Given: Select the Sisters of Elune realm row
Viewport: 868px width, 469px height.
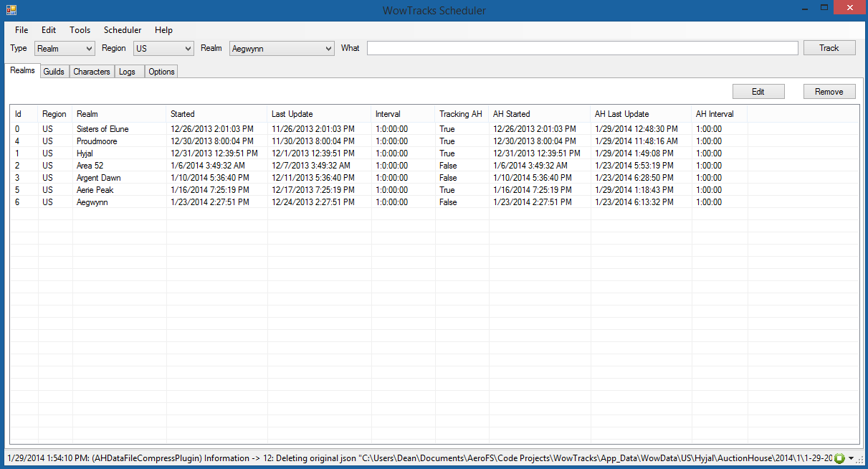Looking at the screenshot, I should (434, 129).
